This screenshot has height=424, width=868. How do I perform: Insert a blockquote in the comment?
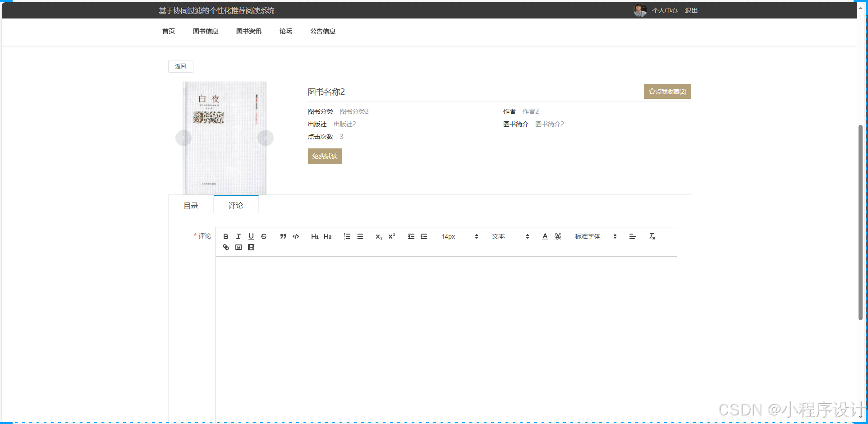point(283,236)
